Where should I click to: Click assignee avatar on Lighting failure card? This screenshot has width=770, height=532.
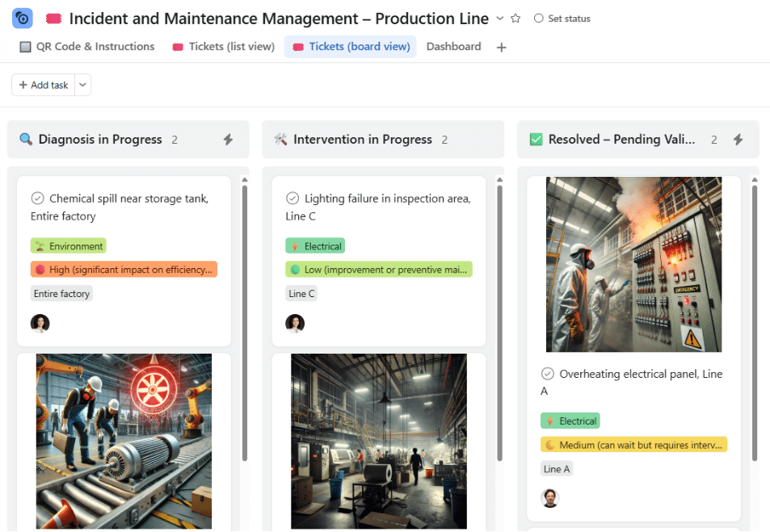[295, 324]
